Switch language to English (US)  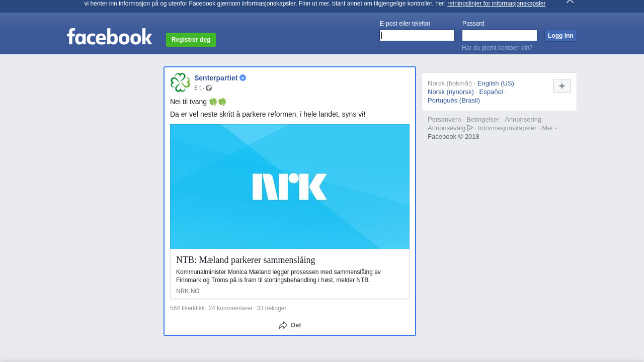(x=496, y=83)
